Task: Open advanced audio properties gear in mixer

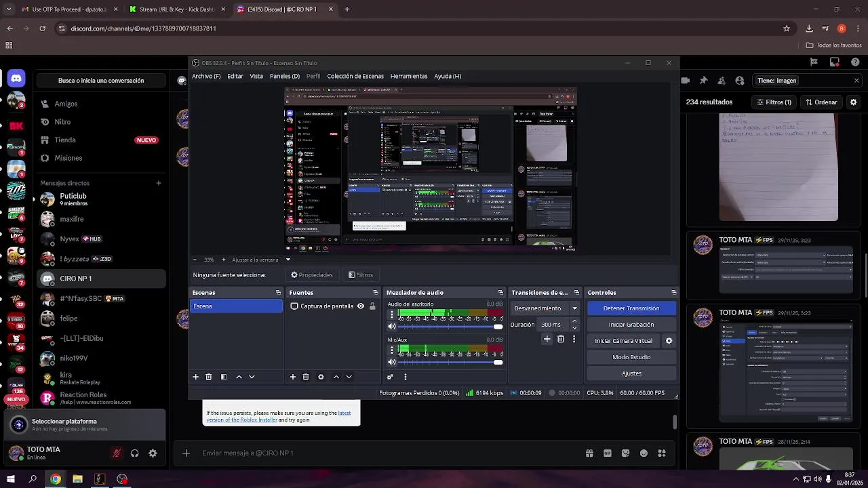Action: [x=390, y=377]
